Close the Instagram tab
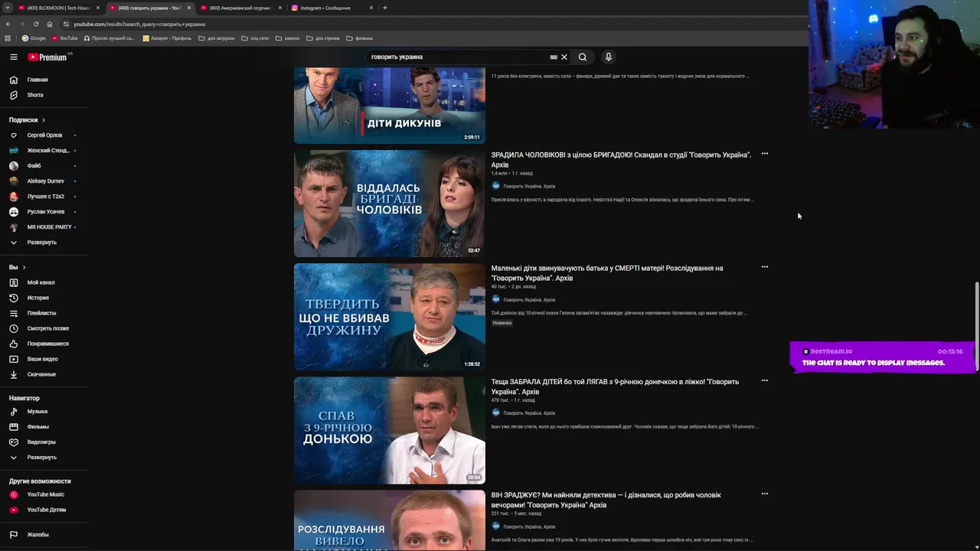980x551 pixels. [x=371, y=8]
